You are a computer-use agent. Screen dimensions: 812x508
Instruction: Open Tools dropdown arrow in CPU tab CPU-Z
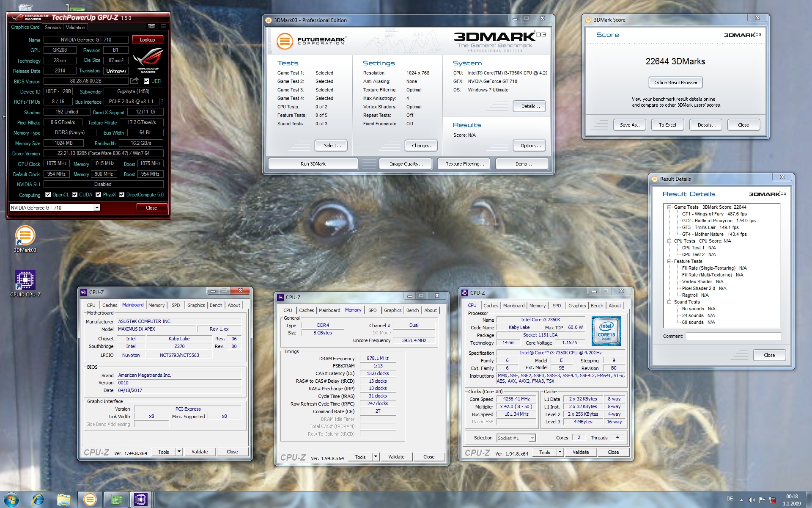[x=560, y=452]
